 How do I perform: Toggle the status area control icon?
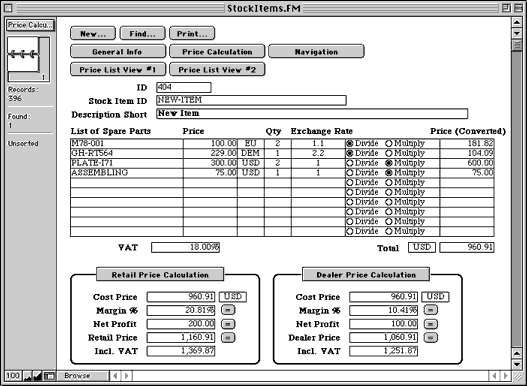pyautogui.click(x=49, y=376)
